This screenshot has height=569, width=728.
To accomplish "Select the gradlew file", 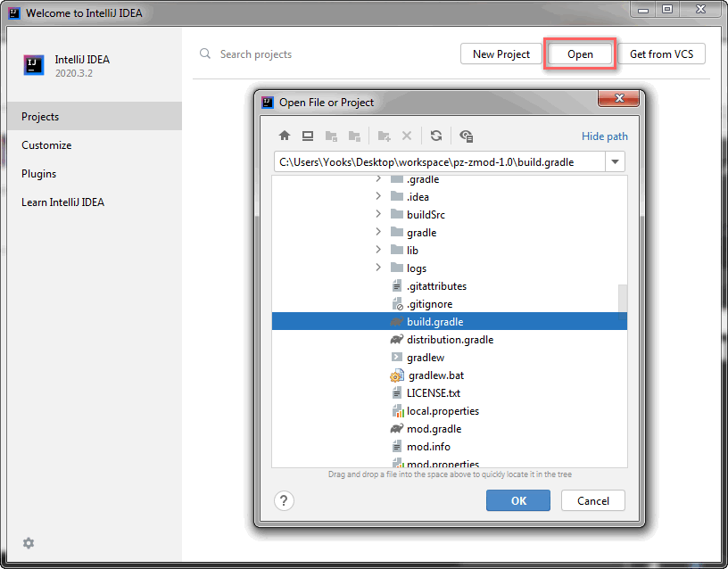I will [450, 357].
